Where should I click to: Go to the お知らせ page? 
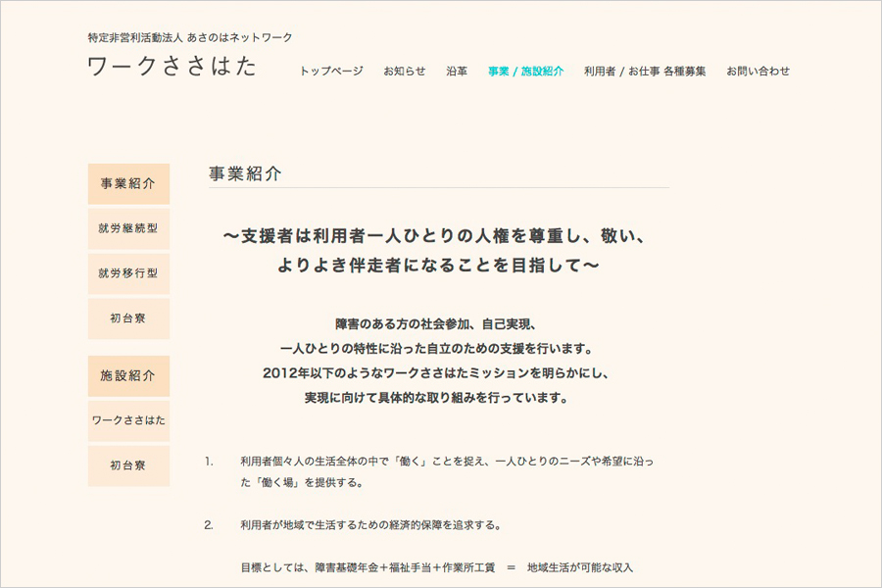pos(405,72)
